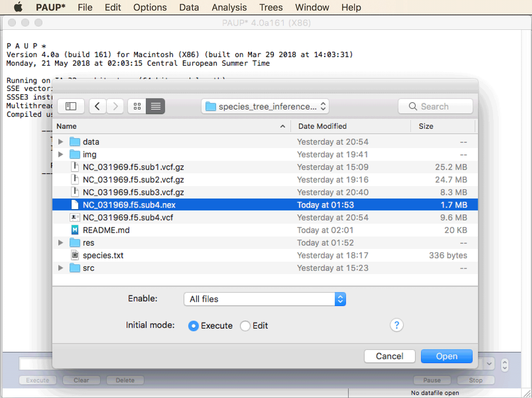The width and height of the screenshot is (532, 398).
Task: Click command line stepper in PAUP window
Action: click(505, 365)
